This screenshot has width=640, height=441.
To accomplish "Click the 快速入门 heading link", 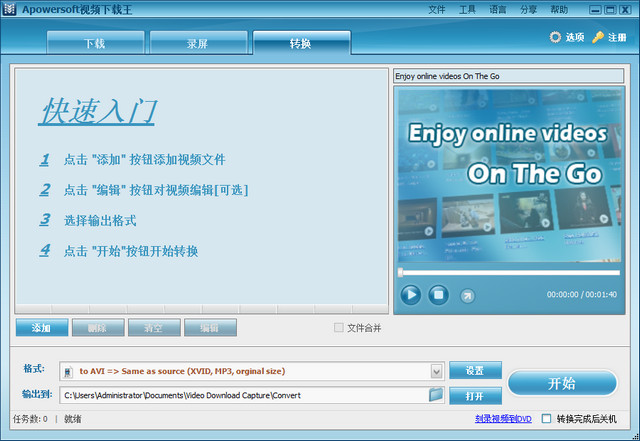I will 98,111.
